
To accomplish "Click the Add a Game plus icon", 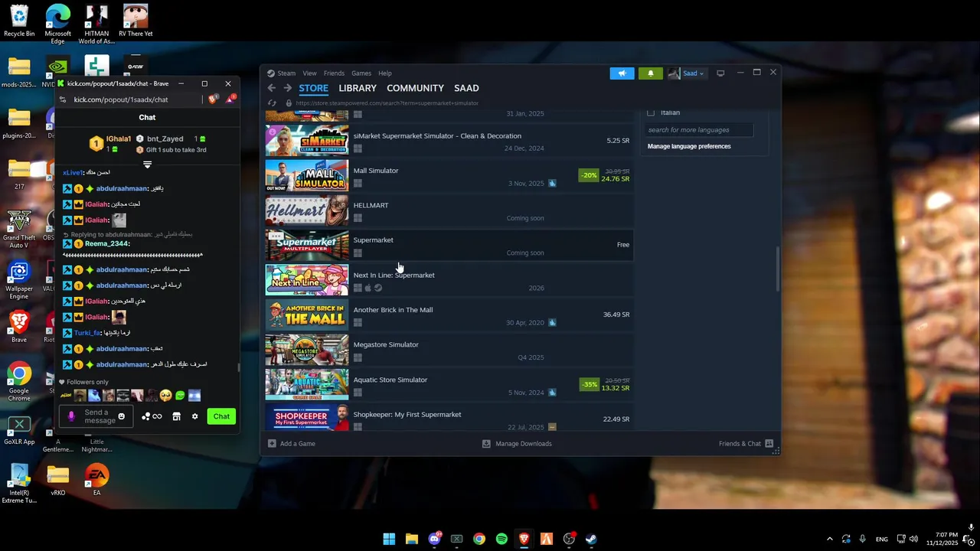I will point(272,444).
